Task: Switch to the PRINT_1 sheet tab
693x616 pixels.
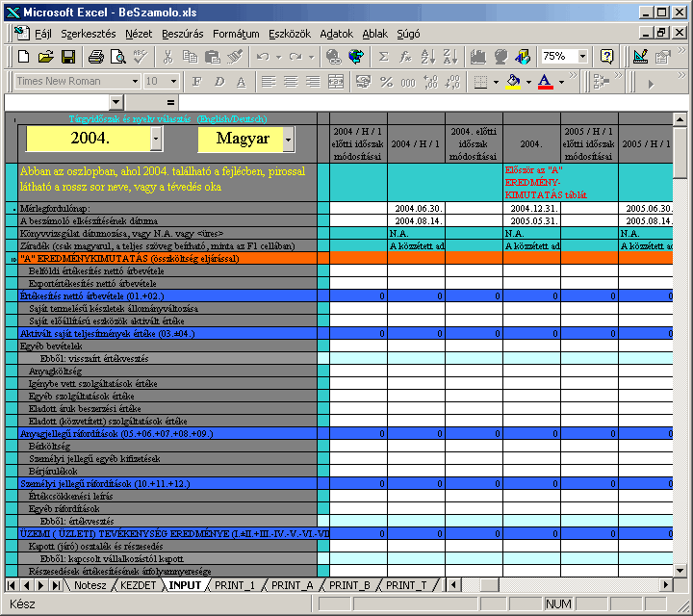Action: [x=235, y=585]
